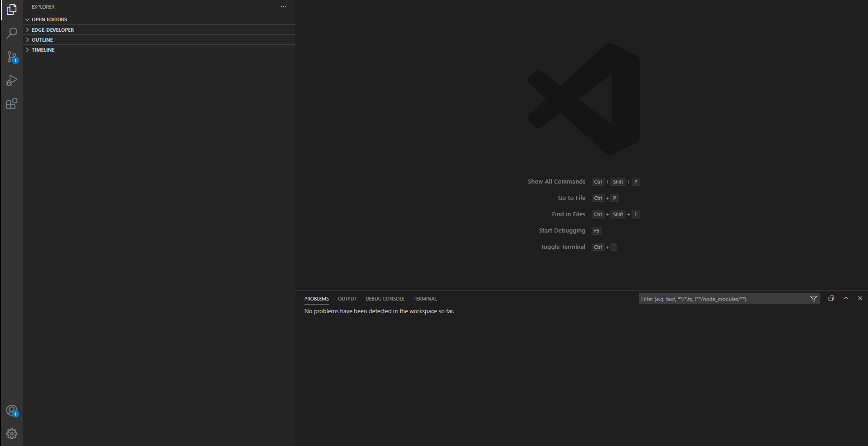
Task: Open the Extensions view
Action: tap(12, 104)
